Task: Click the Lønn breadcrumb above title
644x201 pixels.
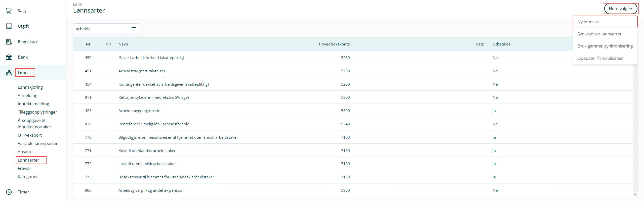Action: [x=77, y=4]
